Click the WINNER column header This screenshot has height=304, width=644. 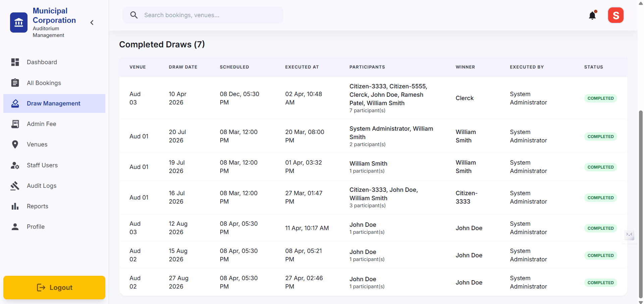point(465,67)
